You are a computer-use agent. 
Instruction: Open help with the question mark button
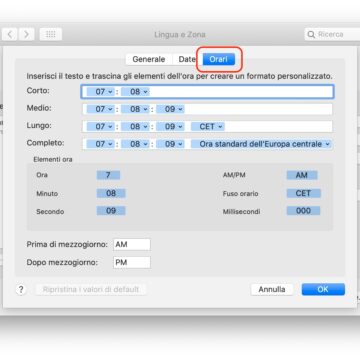(x=21, y=289)
